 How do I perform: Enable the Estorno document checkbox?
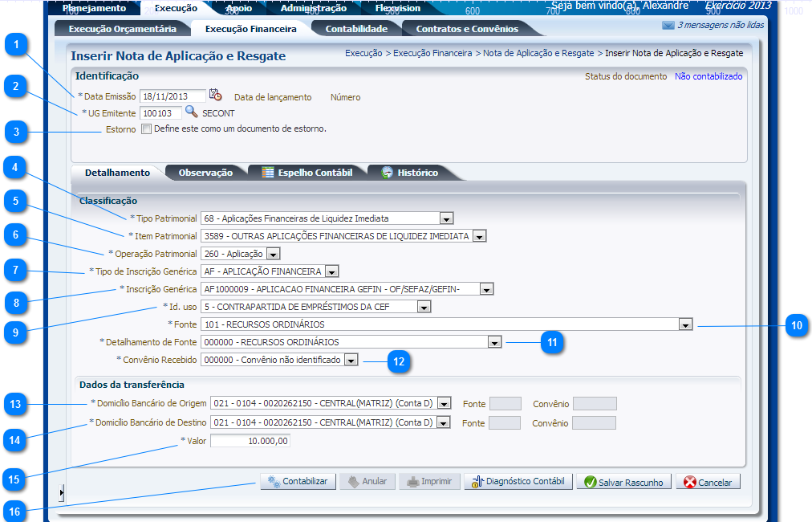(x=146, y=128)
